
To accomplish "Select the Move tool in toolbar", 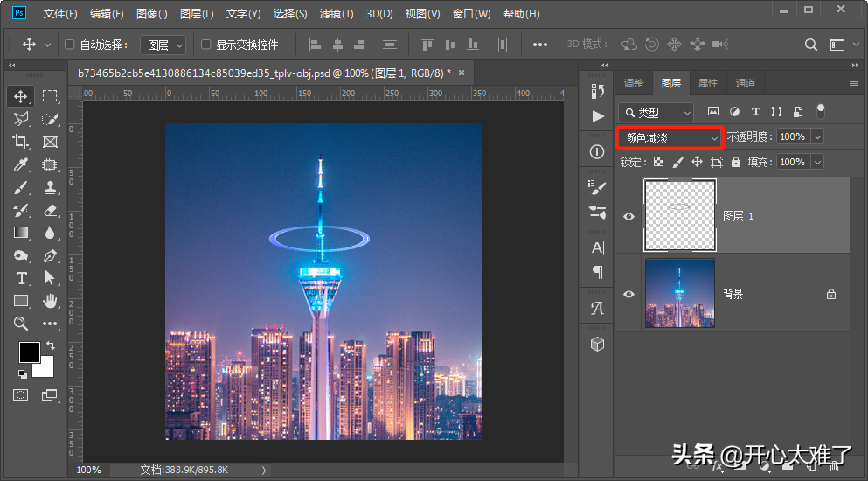I will 21,96.
